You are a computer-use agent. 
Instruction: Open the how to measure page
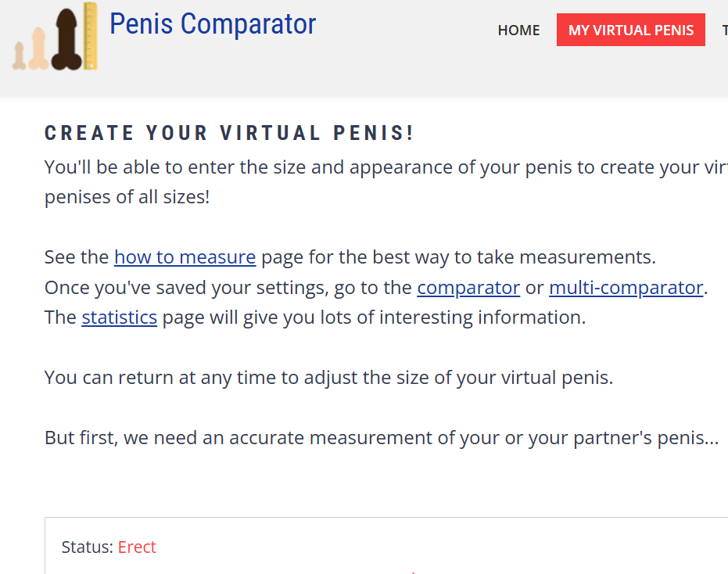[x=185, y=257]
